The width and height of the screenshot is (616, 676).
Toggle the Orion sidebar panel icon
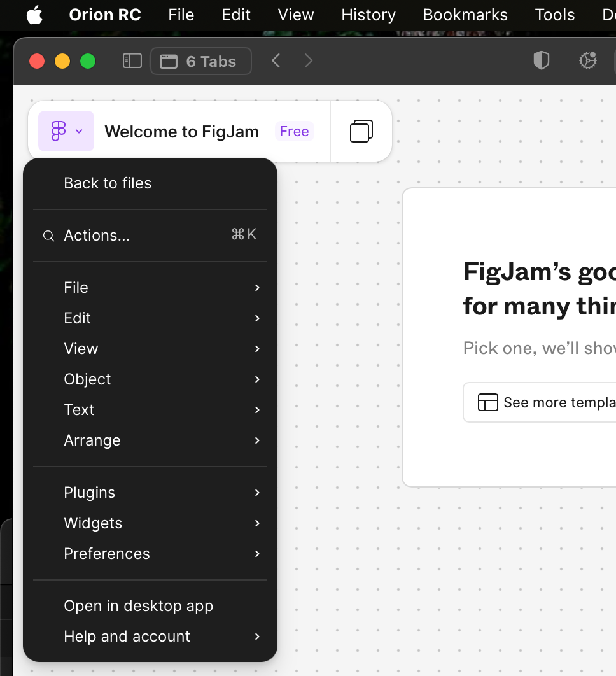click(132, 61)
